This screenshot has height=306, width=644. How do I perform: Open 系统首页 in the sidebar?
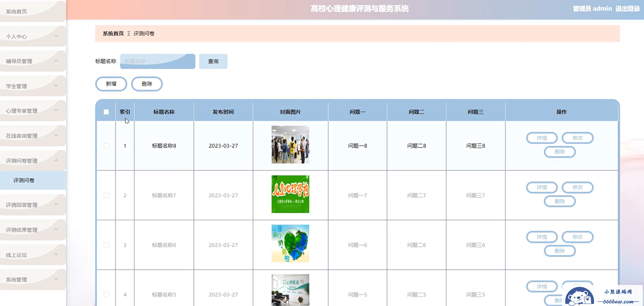tap(33, 11)
